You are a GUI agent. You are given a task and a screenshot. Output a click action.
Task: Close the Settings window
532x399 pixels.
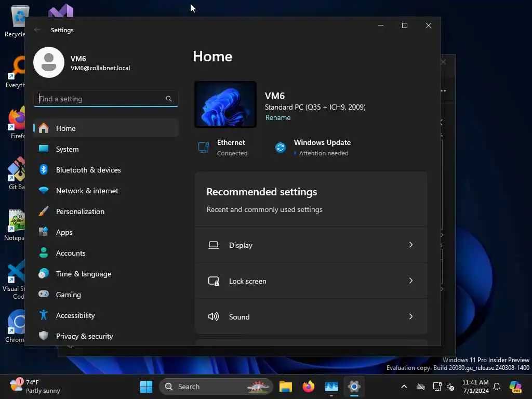click(x=429, y=25)
